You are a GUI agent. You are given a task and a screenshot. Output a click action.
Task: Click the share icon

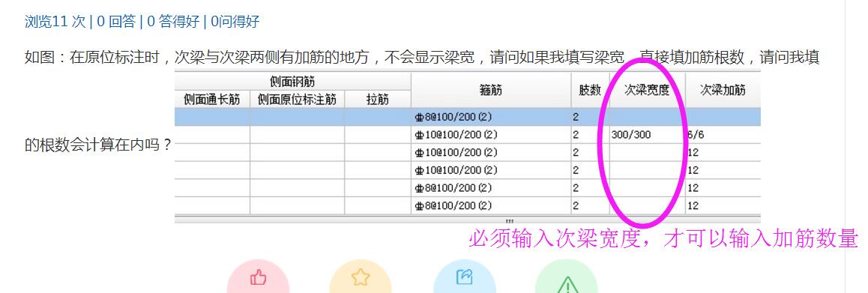pyautogui.click(x=464, y=277)
